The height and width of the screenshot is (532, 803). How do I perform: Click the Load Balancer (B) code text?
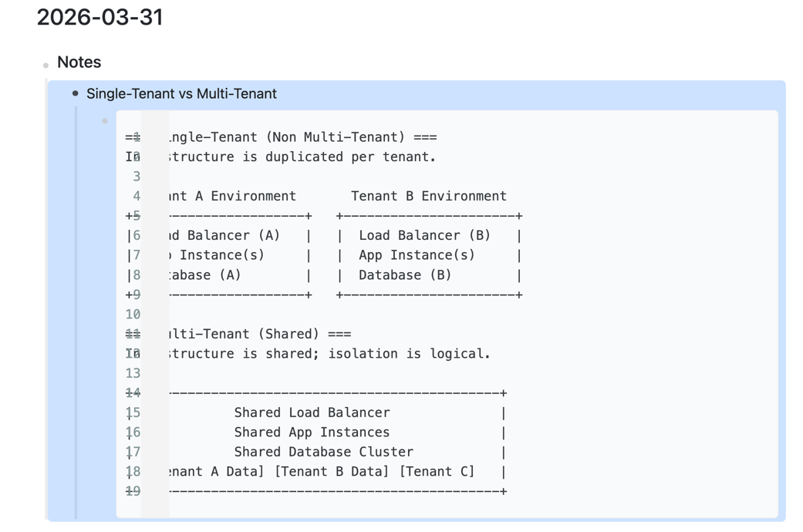coord(424,236)
